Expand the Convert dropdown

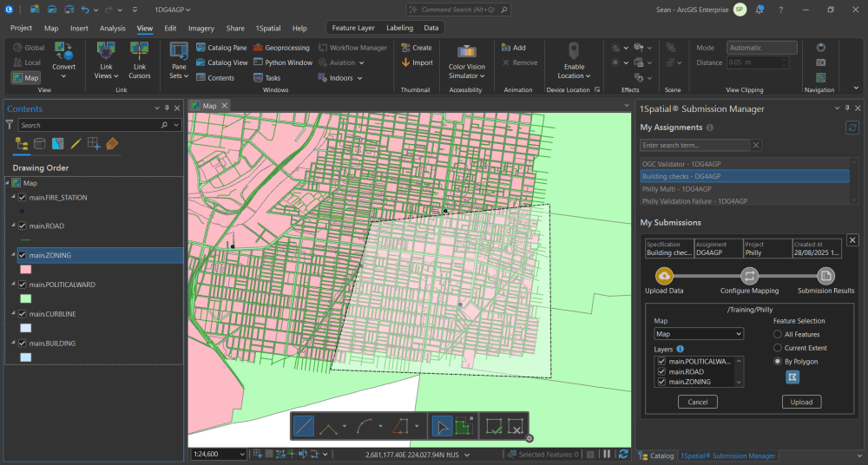pyautogui.click(x=63, y=75)
